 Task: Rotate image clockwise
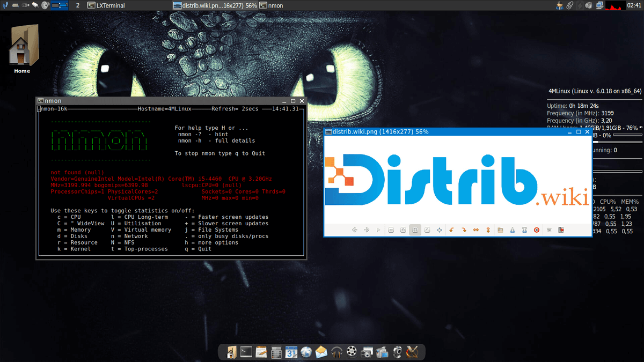464,230
